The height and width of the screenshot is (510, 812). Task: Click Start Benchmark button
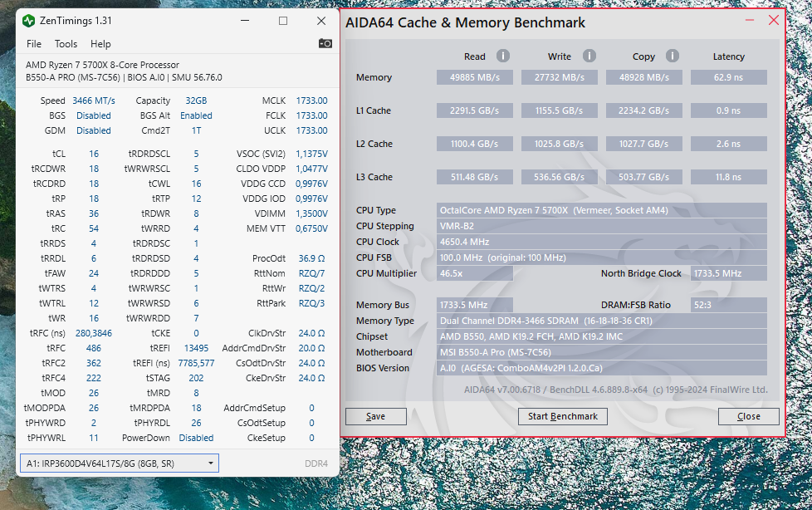[562, 416]
